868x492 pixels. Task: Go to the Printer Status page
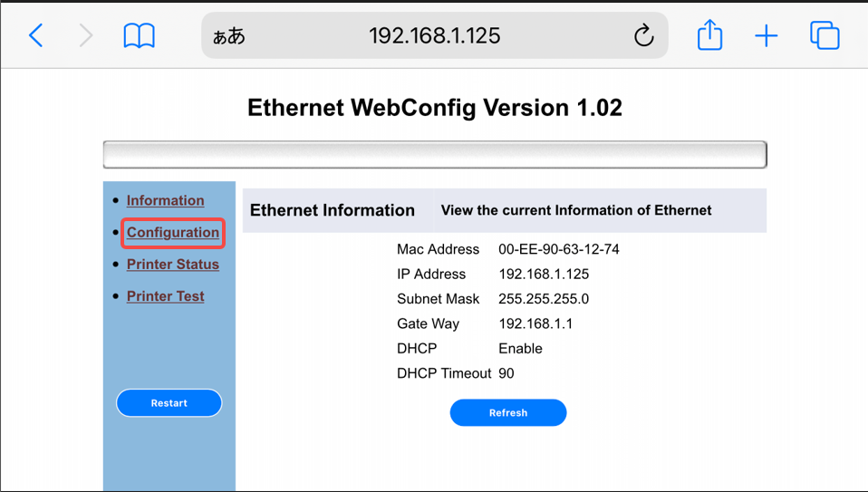coord(173,265)
